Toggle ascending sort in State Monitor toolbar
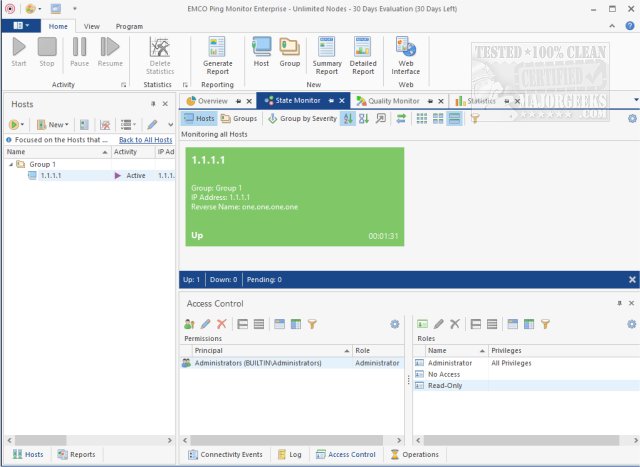Image resolution: width=640 pixels, height=467 pixels. point(348,118)
